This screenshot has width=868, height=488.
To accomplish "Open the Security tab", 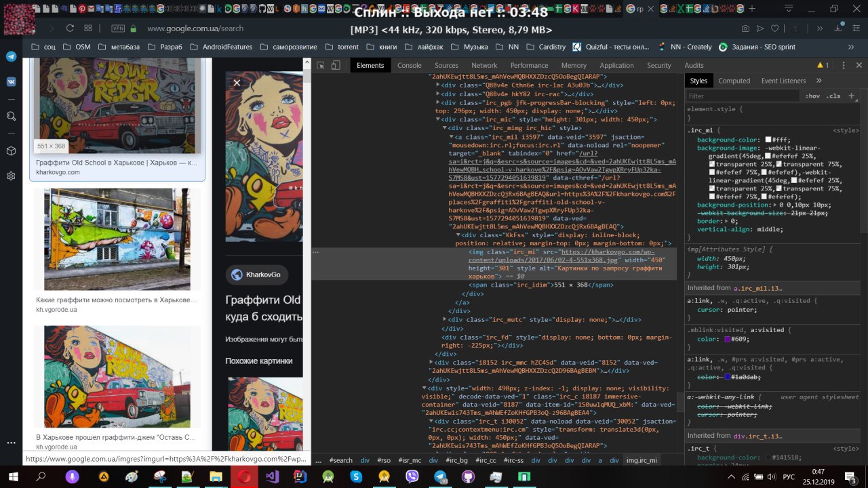I will pos(658,66).
